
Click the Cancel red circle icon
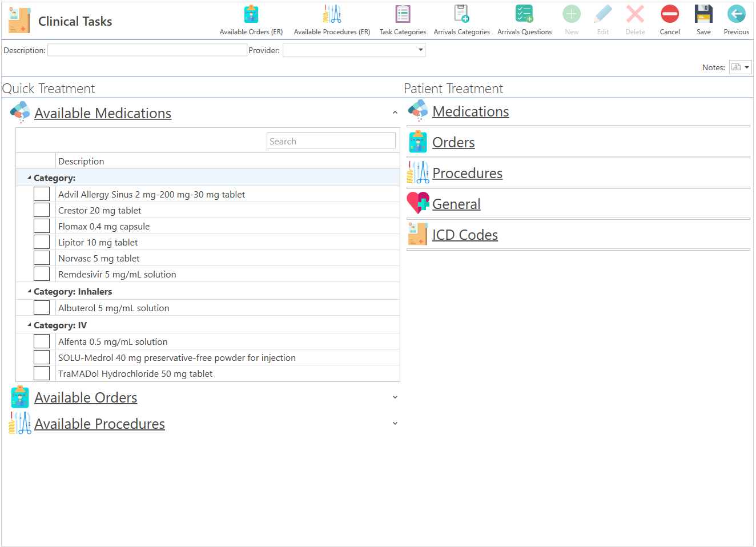point(670,14)
